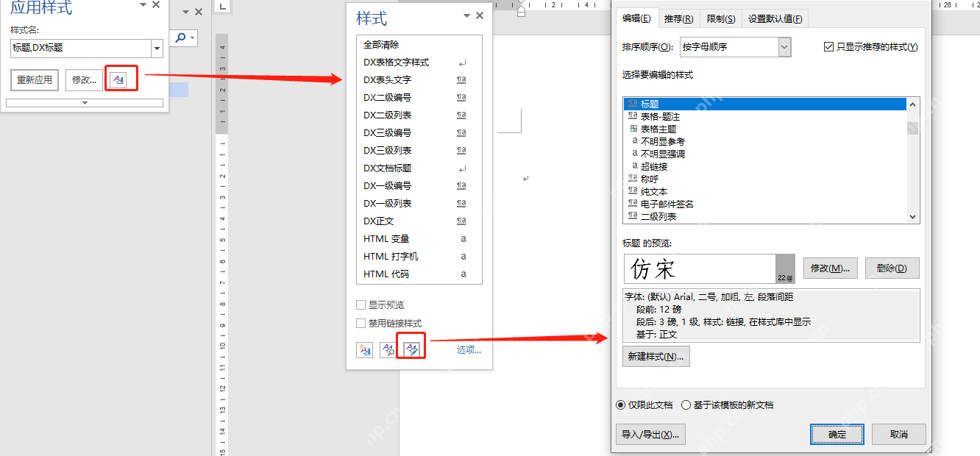The height and width of the screenshot is (456, 980).
Task: Select DX表头文字 style
Action: 419,80
